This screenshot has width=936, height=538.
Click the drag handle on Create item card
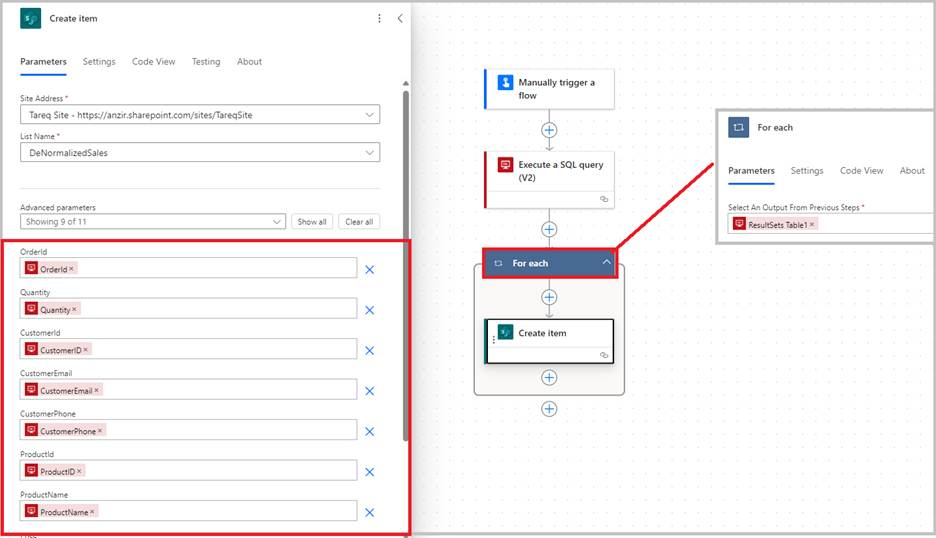494,340
